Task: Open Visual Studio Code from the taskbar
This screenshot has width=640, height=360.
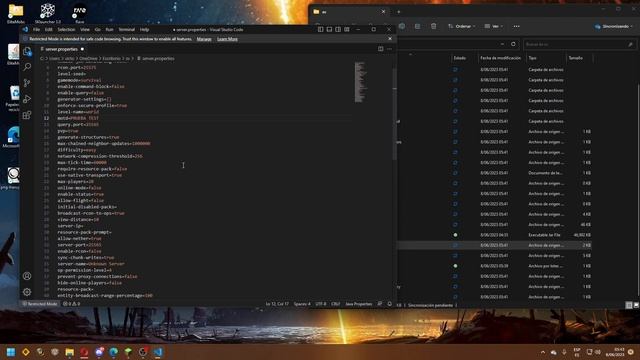Action: 158,352
